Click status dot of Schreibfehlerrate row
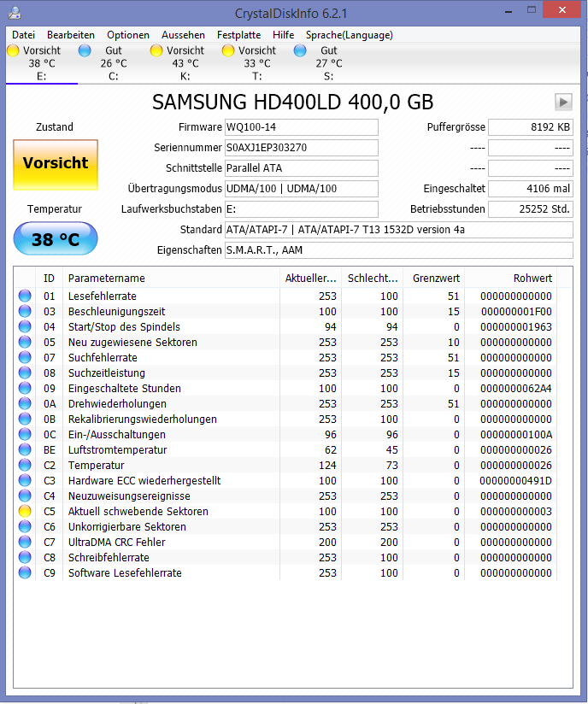Viewport: 588px width, 704px height. [25, 557]
